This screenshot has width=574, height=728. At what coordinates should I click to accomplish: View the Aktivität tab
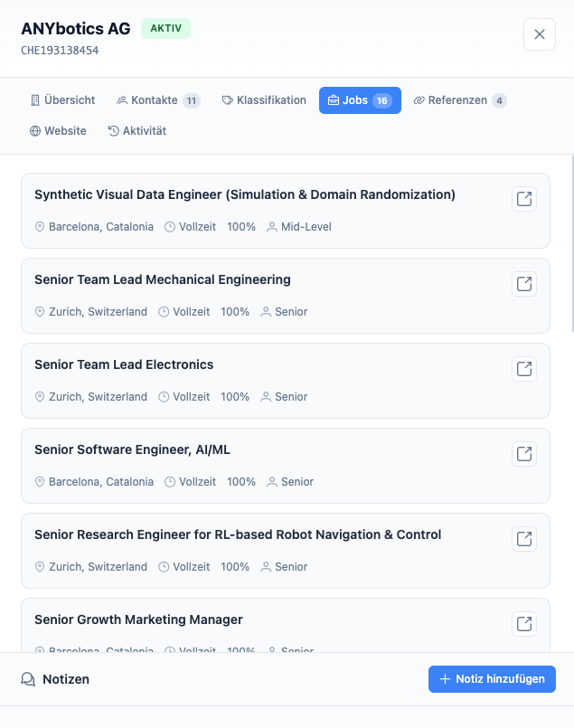pyautogui.click(x=136, y=131)
